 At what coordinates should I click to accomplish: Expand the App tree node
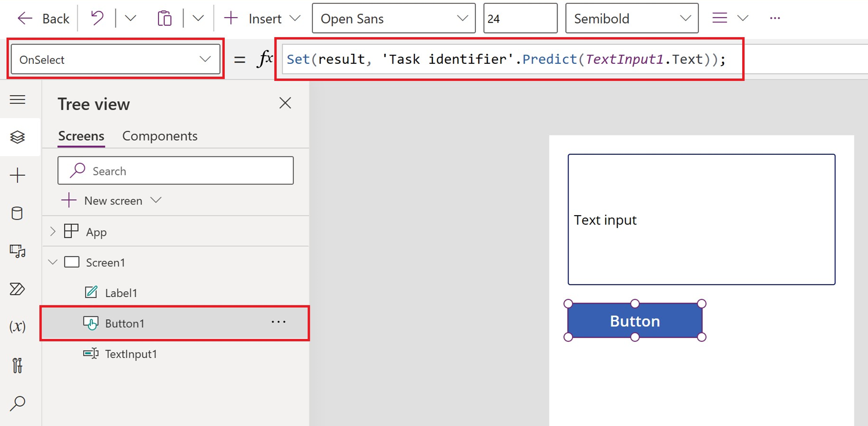[x=53, y=231]
